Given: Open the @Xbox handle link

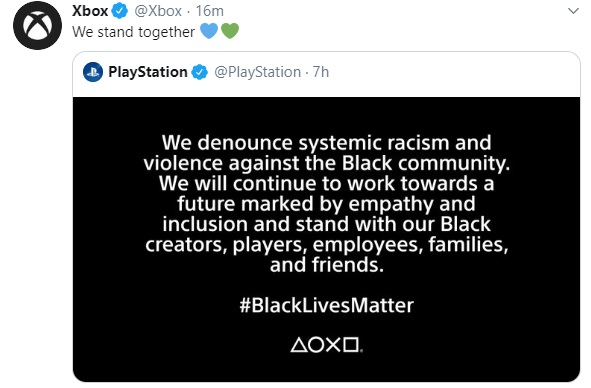Looking at the screenshot, I should (158, 11).
